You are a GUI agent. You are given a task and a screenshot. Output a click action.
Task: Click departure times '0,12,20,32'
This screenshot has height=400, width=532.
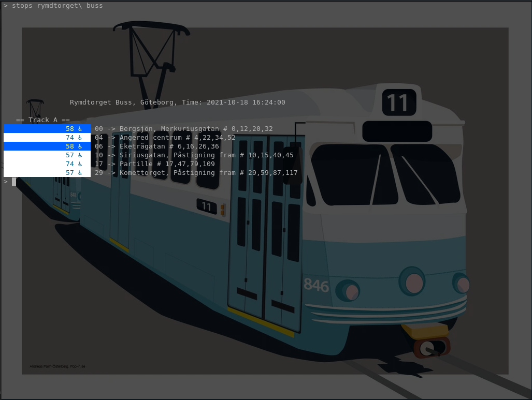[x=252, y=129]
